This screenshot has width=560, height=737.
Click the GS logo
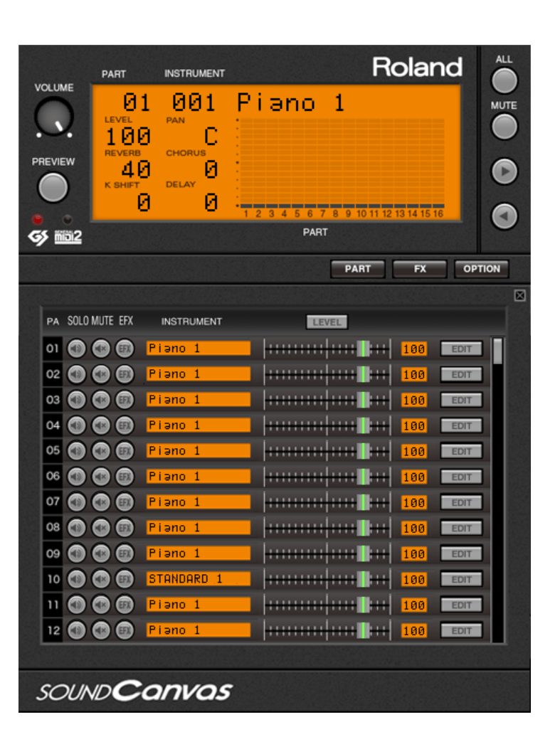tap(38, 237)
